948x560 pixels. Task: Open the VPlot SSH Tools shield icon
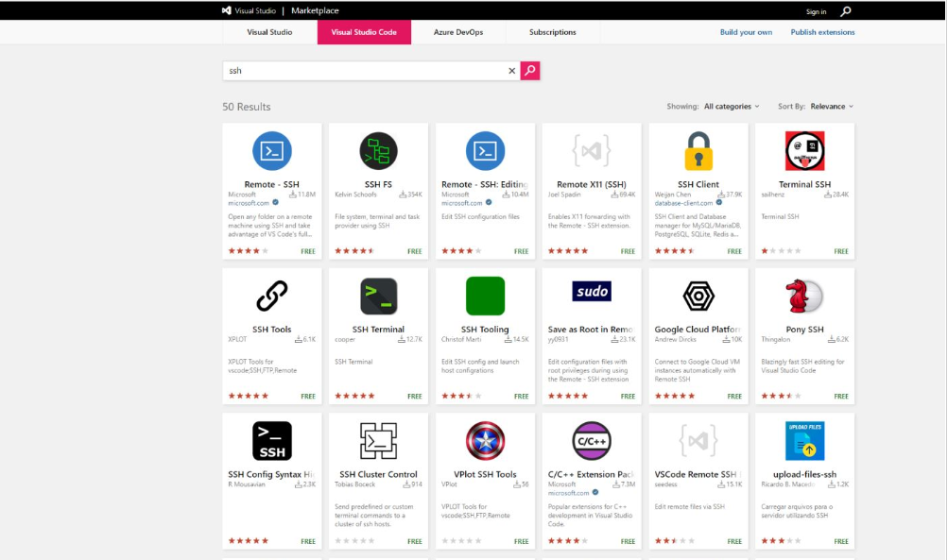485,441
